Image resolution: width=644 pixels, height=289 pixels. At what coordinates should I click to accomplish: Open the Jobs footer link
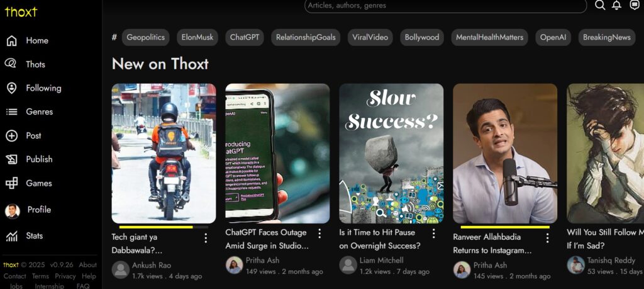tap(16, 286)
